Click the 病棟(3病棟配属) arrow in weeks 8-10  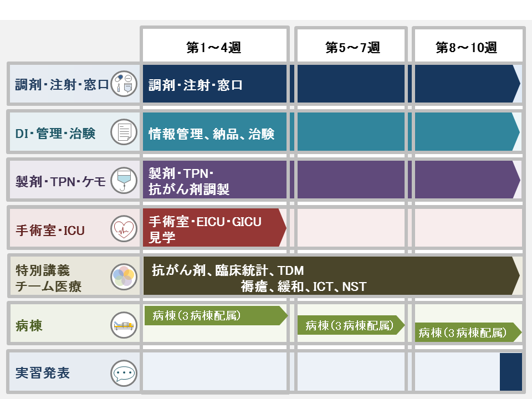coord(468,332)
